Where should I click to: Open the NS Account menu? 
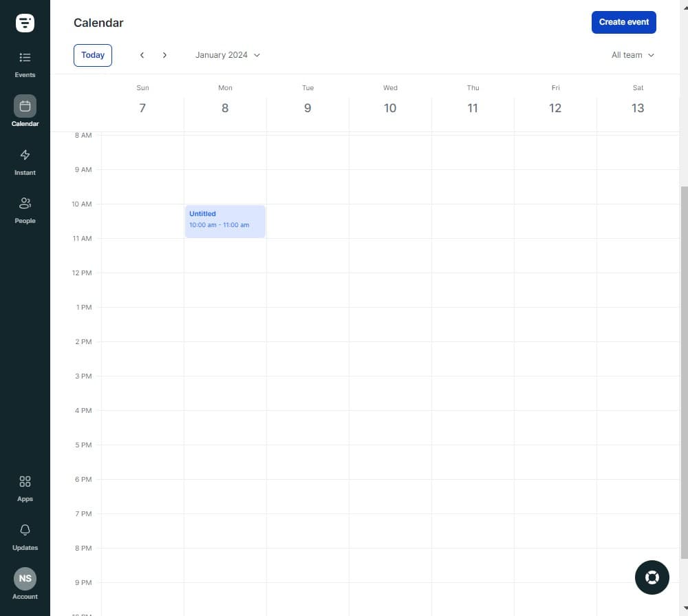(x=25, y=579)
